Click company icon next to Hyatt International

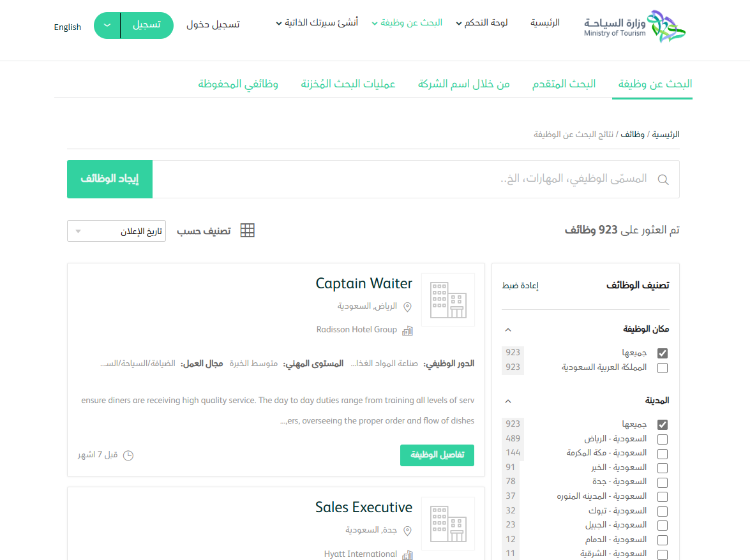coord(407,555)
